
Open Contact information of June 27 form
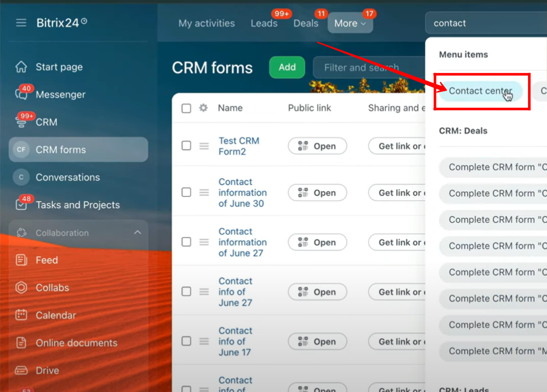point(243,242)
